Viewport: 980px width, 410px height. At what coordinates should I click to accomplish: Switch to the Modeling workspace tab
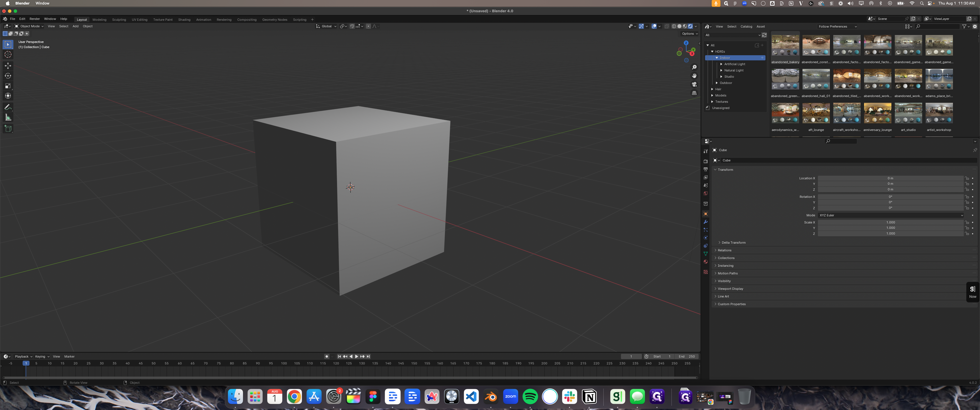coord(99,19)
